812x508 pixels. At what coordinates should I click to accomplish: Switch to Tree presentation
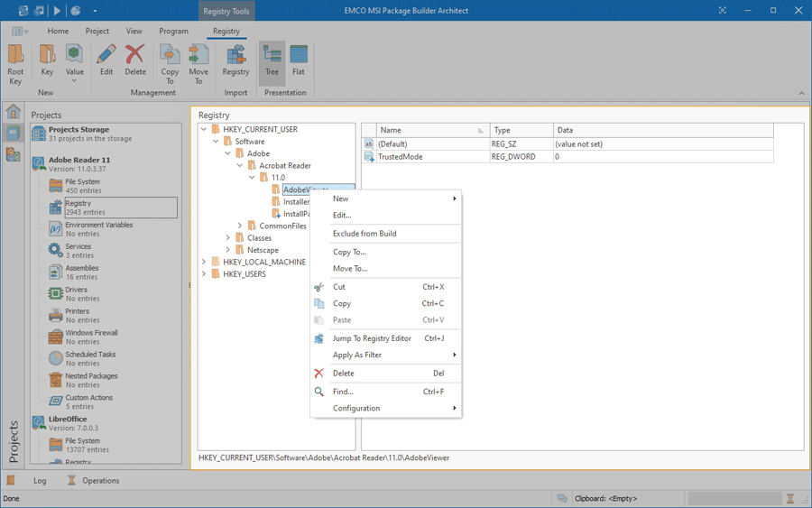point(272,61)
